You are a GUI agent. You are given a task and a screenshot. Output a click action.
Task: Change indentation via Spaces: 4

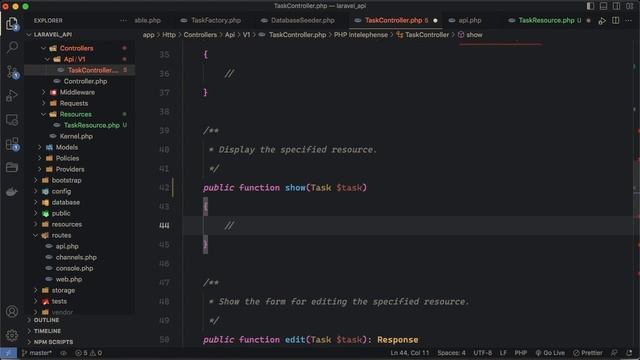(x=451, y=353)
